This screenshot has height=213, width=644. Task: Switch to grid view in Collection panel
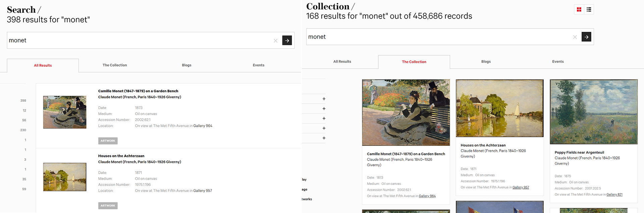click(x=579, y=9)
